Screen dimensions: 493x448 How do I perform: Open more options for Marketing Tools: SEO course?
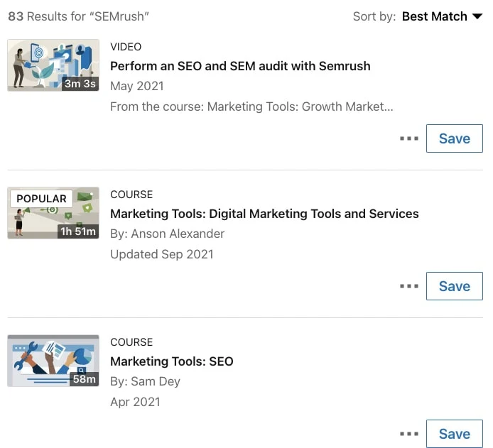409,434
